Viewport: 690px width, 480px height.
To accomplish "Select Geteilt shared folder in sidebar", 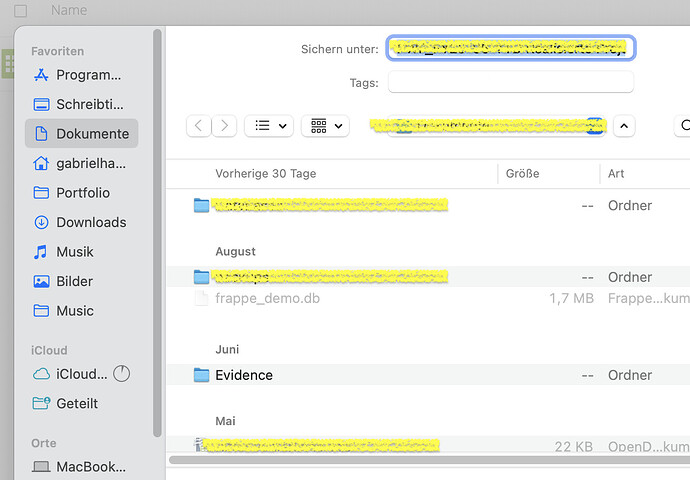I will (x=78, y=404).
